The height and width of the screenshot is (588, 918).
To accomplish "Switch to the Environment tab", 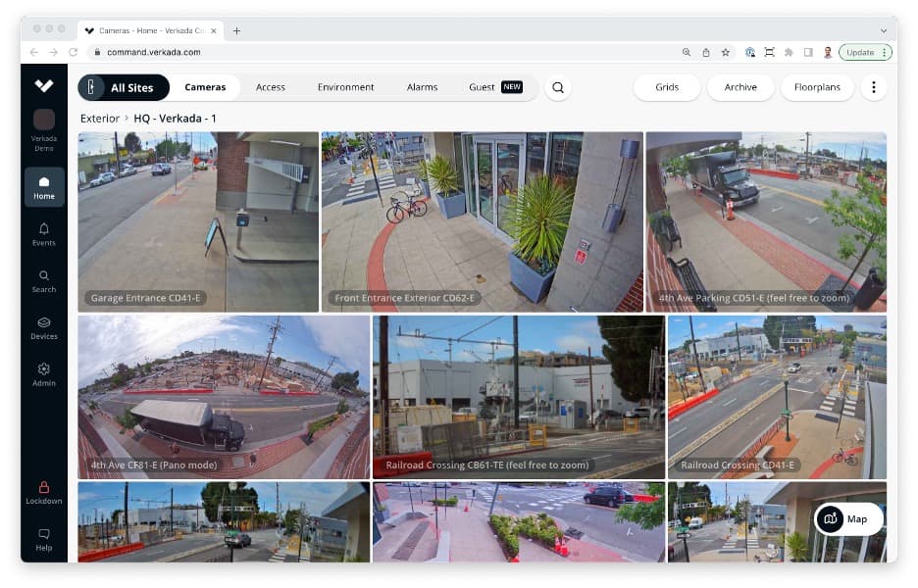I will (345, 87).
